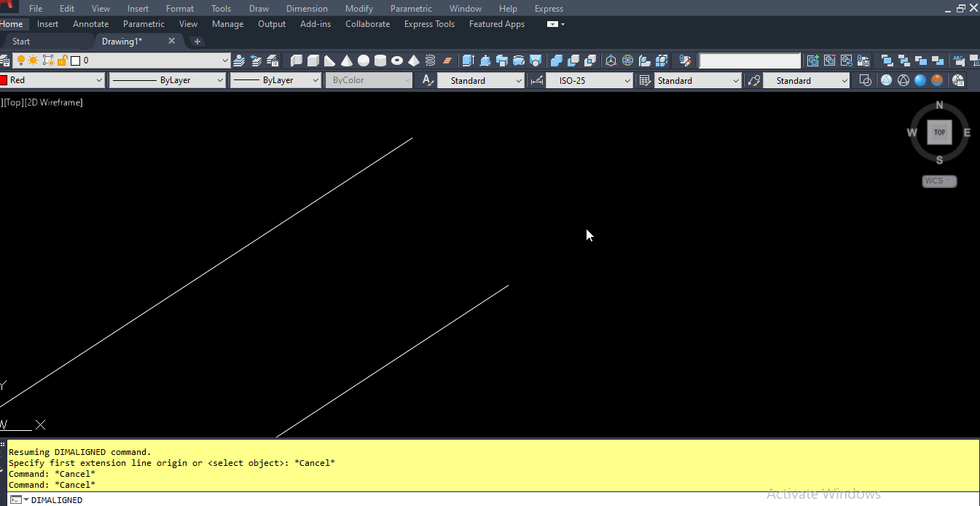Switch to the Start file tab
Viewport: 980px width, 506px height.
(x=21, y=42)
